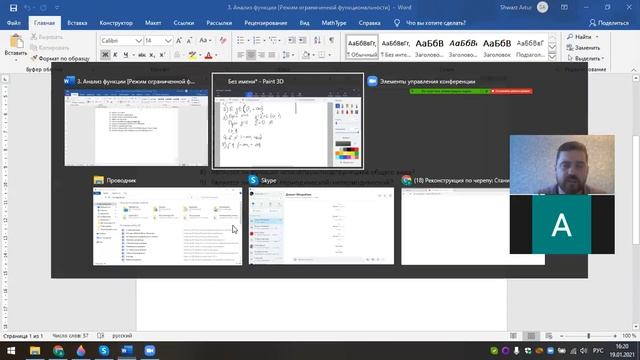Click the Find (Найти) magnifier command

(x=580, y=37)
